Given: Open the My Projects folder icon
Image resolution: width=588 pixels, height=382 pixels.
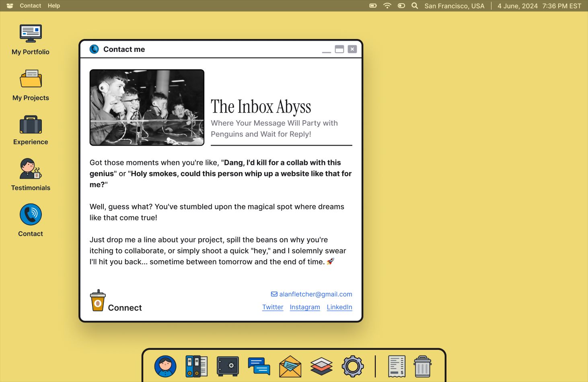Looking at the screenshot, I should click(31, 78).
